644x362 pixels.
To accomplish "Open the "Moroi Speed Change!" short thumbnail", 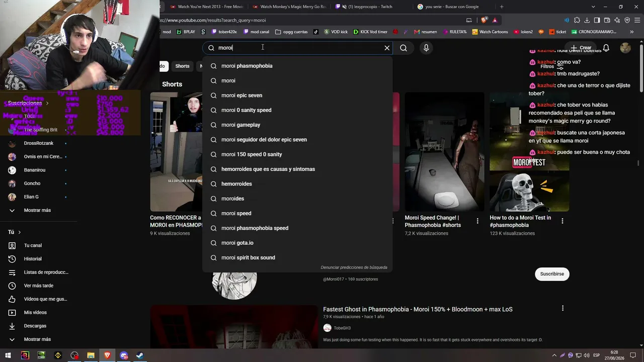I will [445, 152].
